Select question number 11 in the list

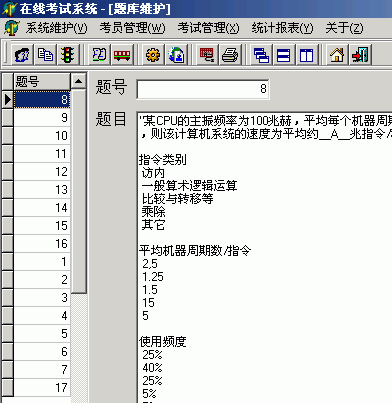(42, 153)
